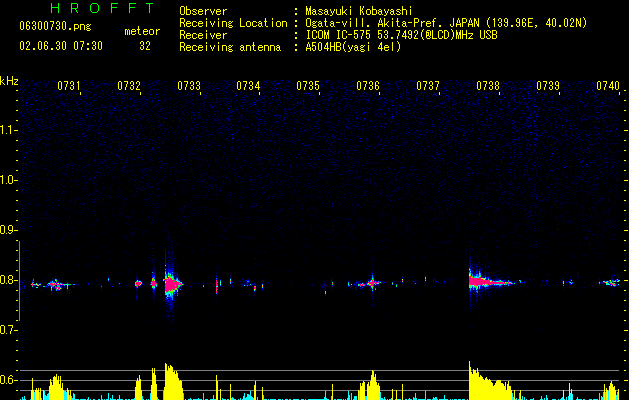Click the receiver value ICOM IC-575 53.7492 MHz
This screenshot has width=629, height=400.
(x=401, y=35)
